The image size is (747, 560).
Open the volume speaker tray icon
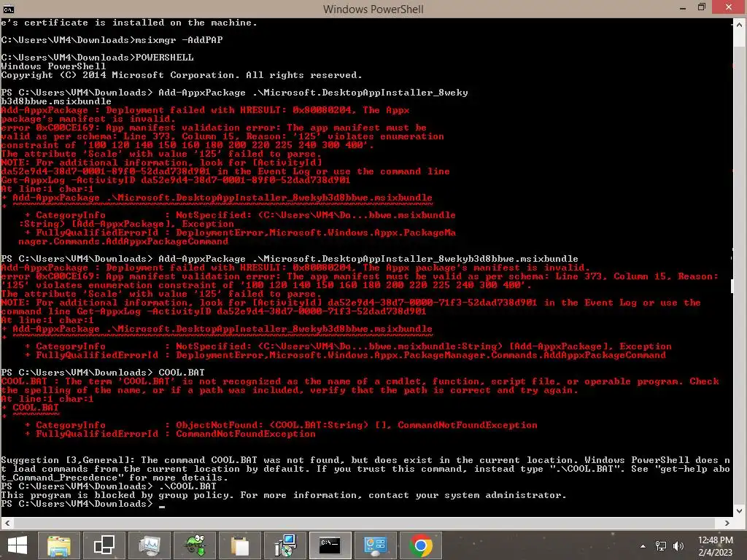pos(678,546)
